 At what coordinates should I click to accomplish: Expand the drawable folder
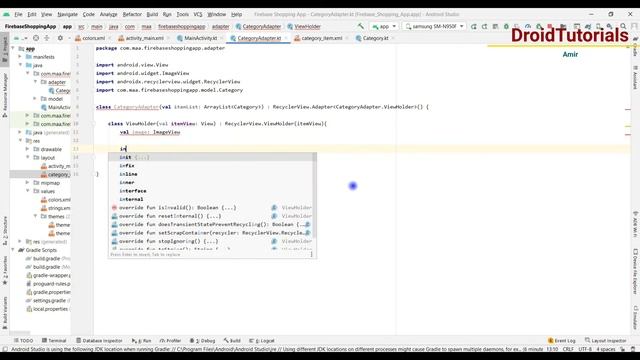click(28, 149)
